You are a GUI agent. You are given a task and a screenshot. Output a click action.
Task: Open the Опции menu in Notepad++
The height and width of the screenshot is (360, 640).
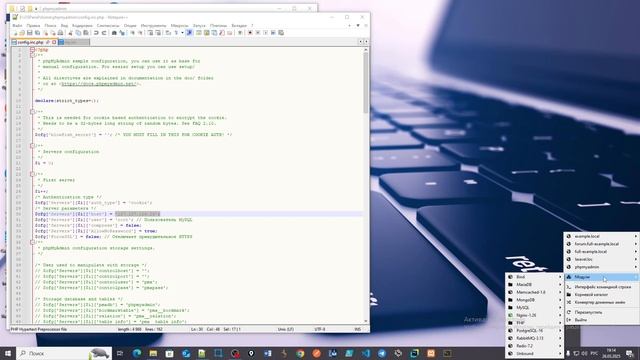click(130, 26)
